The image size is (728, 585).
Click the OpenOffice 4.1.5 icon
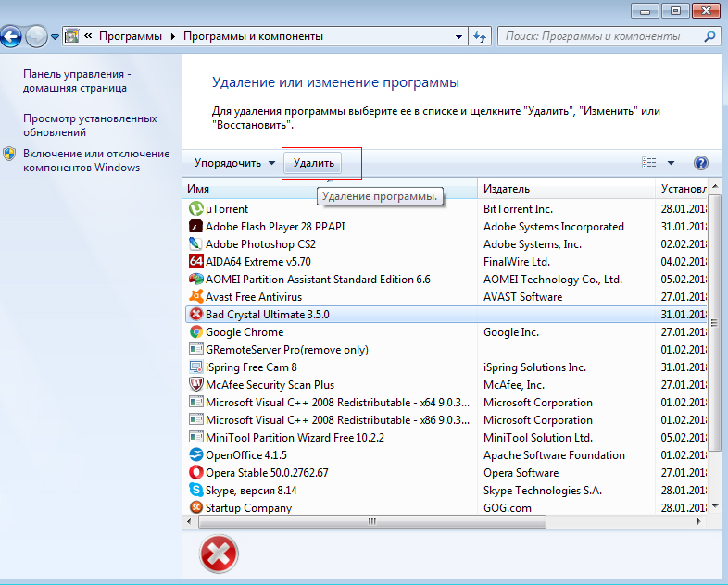(x=196, y=454)
